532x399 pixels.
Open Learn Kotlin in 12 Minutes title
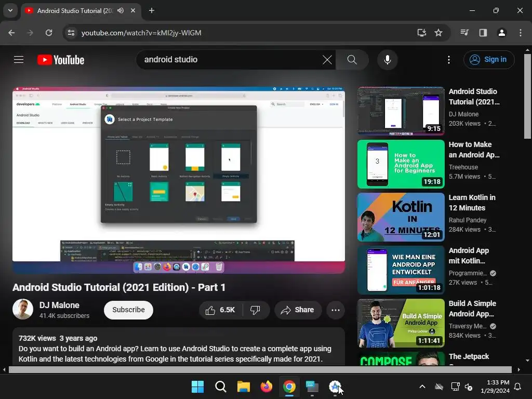472,203
